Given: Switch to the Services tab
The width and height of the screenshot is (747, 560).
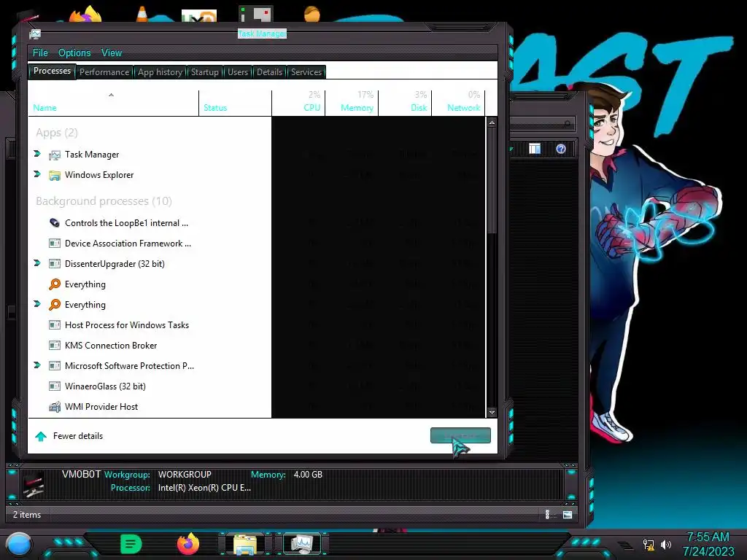Looking at the screenshot, I should (306, 72).
